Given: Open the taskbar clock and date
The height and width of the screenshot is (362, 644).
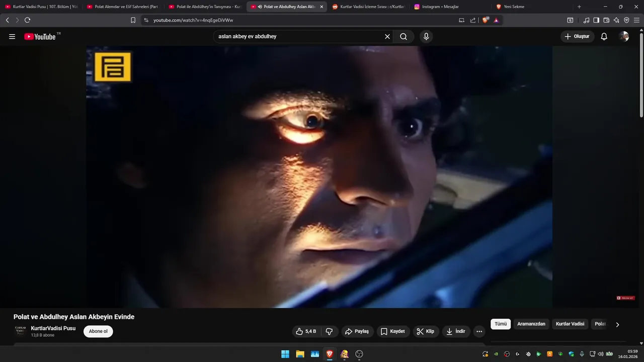Looking at the screenshot, I should point(628,354).
